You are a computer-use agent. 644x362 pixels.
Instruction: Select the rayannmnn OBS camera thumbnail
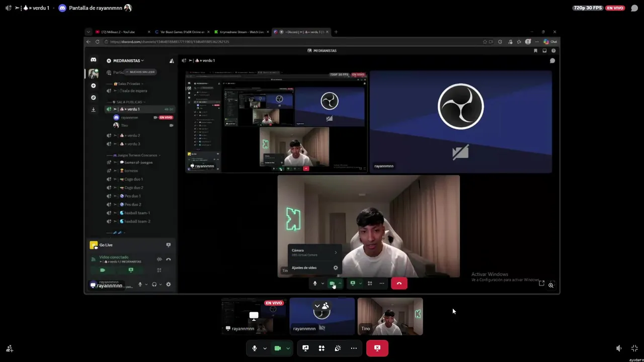[x=322, y=316]
